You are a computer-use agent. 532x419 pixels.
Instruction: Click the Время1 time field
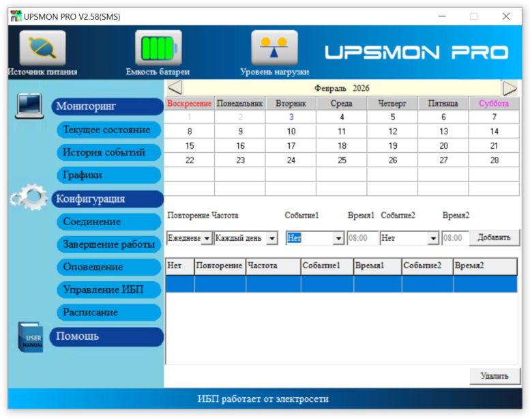[362, 238]
